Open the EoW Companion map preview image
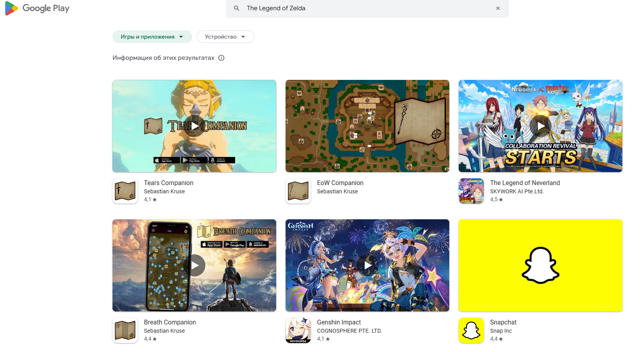The height and width of the screenshot is (352, 644). coord(367,126)
